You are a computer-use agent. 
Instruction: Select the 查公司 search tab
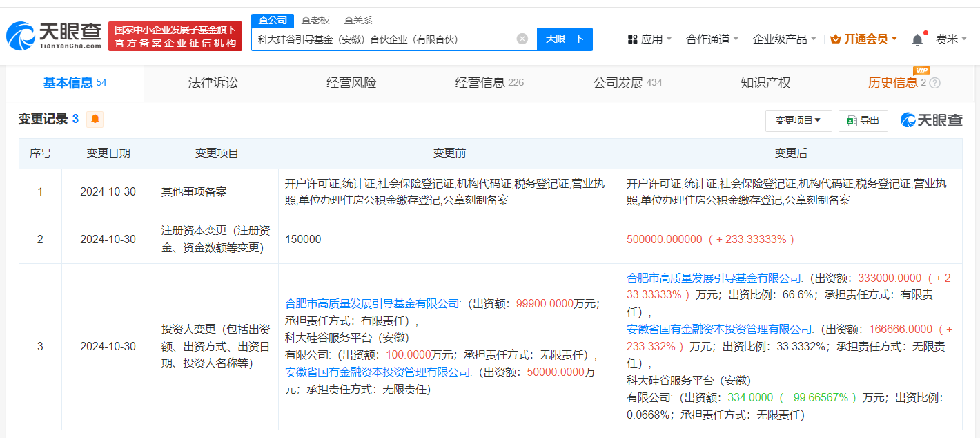tap(273, 20)
